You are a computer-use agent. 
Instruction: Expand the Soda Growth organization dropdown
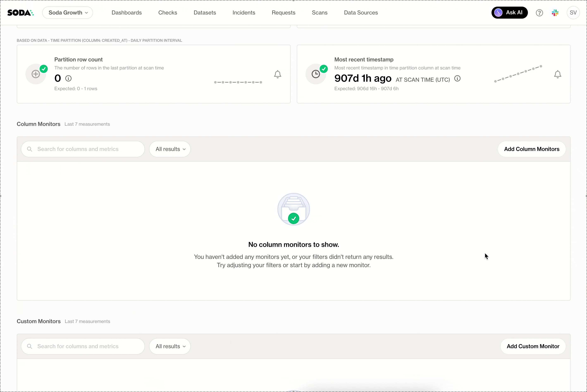click(67, 13)
